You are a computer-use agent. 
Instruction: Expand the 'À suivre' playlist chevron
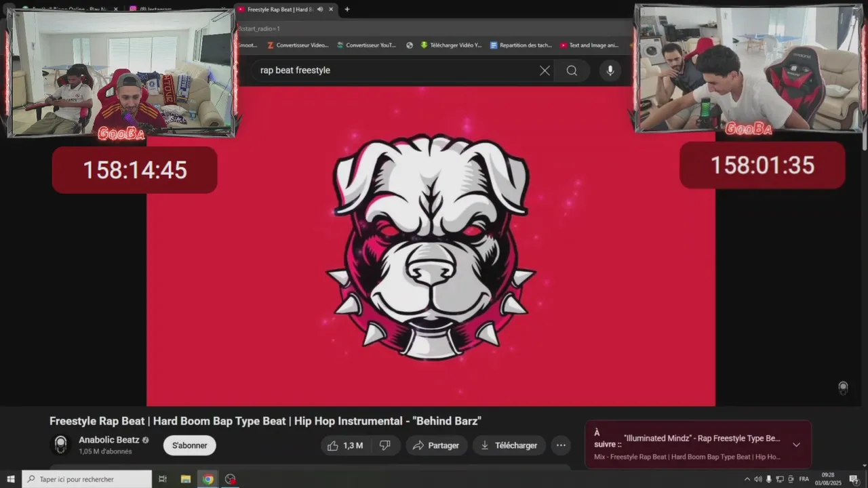pos(796,445)
